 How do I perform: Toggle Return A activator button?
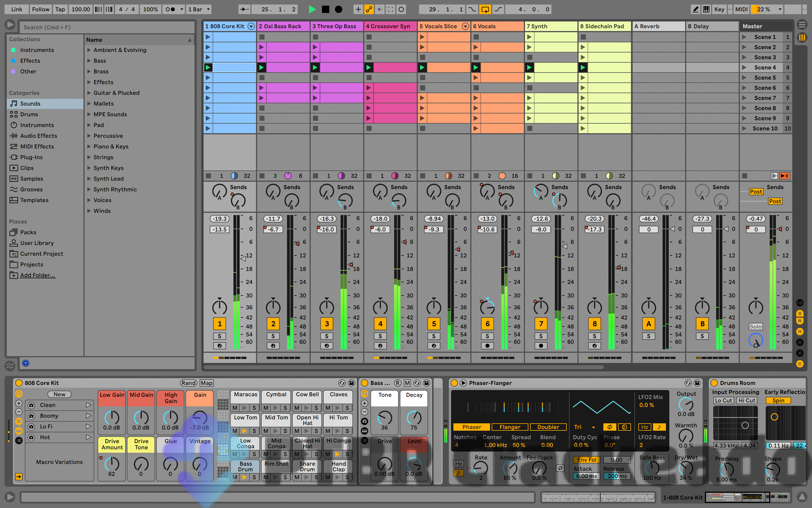click(648, 324)
